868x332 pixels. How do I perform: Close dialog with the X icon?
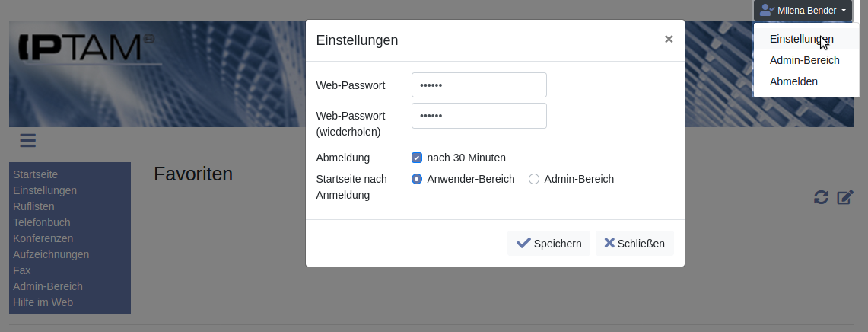(669, 39)
